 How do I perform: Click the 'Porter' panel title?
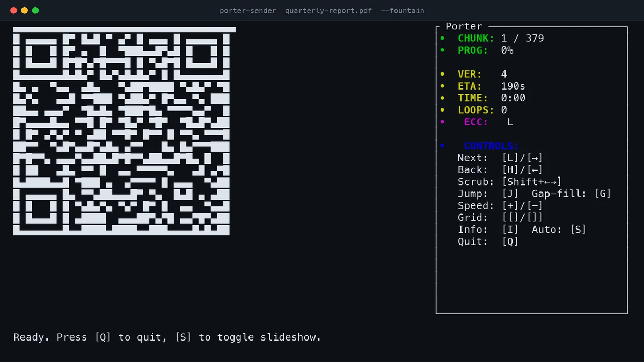click(x=464, y=26)
